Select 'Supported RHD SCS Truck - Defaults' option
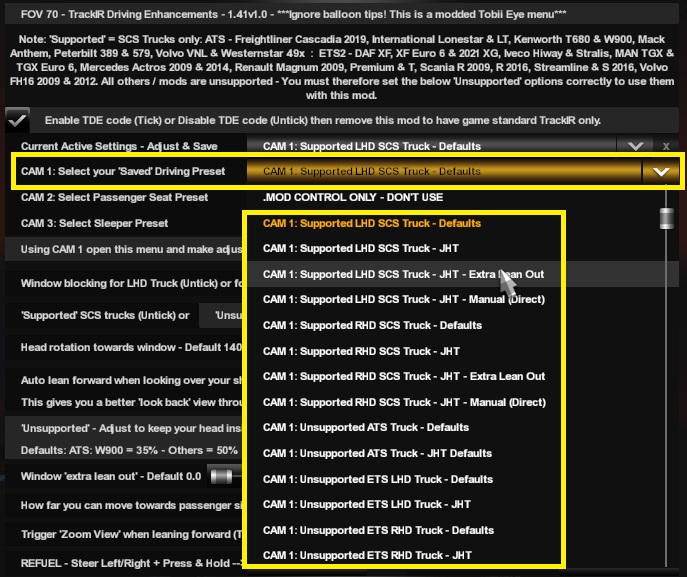Screen dimensions: 687x577 pos(372,326)
